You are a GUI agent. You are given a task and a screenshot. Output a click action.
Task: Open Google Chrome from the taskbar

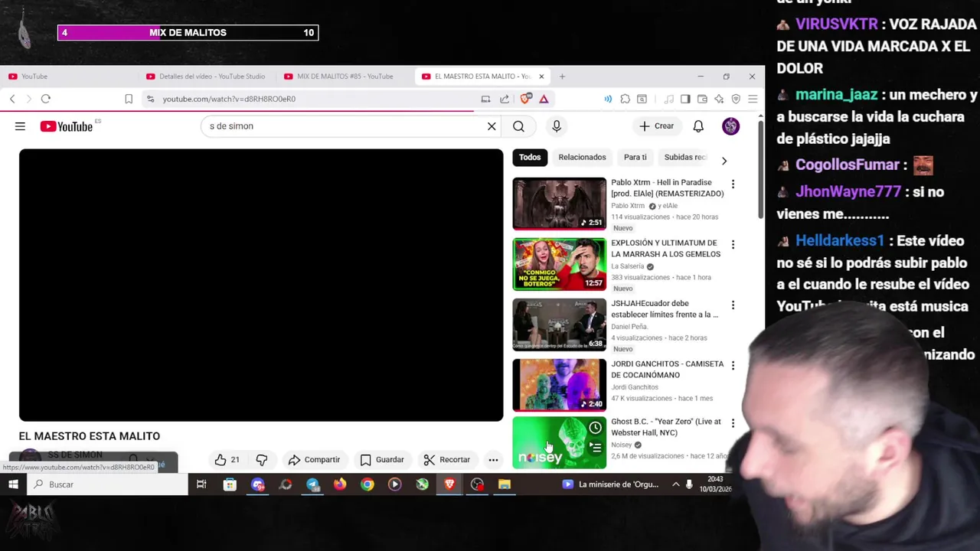[x=367, y=484]
